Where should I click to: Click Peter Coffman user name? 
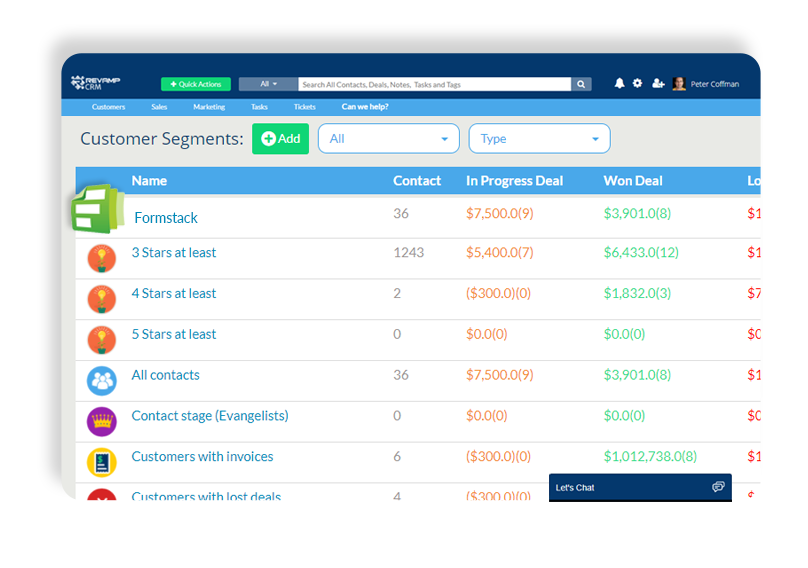tap(715, 84)
